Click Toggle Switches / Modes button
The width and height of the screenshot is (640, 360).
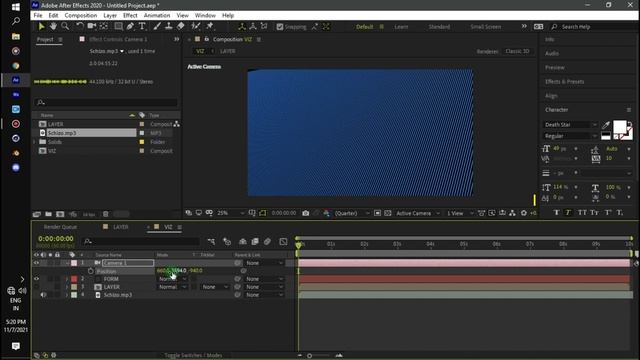pyautogui.click(x=193, y=356)
